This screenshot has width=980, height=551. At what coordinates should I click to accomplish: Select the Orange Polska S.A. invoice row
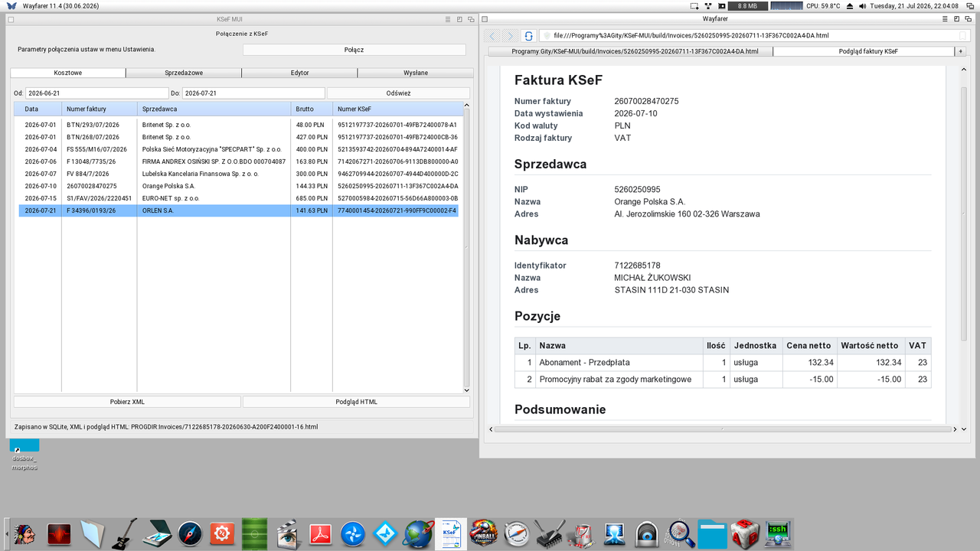click(x=238, y=186)
